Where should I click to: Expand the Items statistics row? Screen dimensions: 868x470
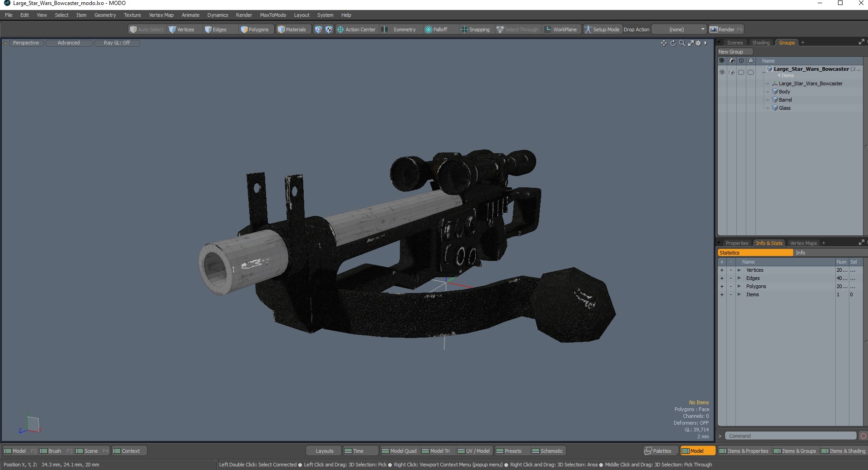coord(739,294)
